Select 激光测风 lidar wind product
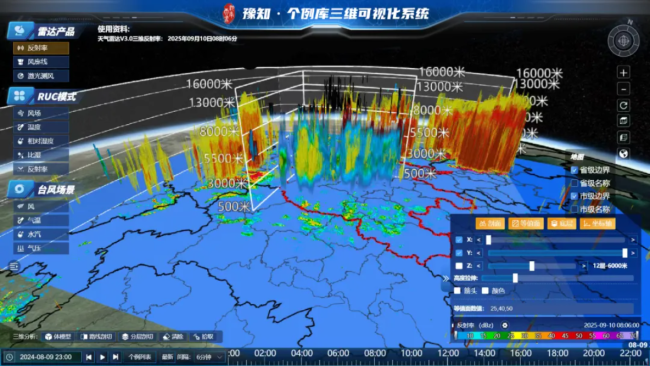This screenshot has height=366, width=650. (41, 76)
